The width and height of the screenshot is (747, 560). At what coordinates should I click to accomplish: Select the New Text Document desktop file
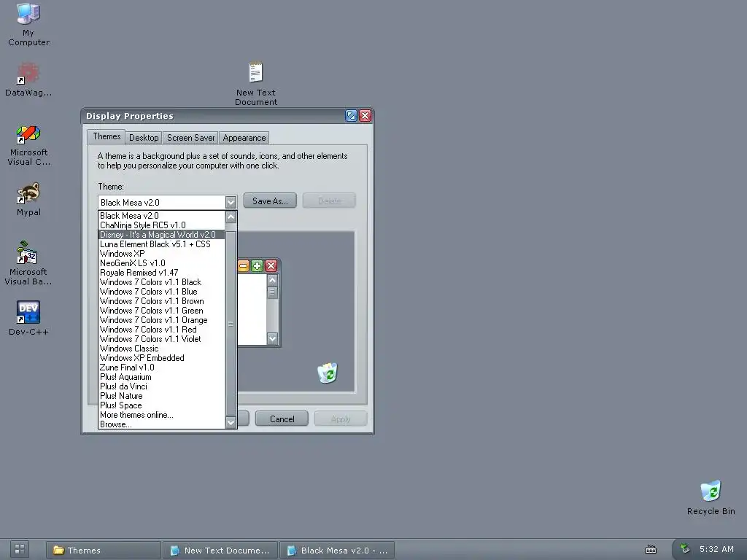tap(256, 84)
